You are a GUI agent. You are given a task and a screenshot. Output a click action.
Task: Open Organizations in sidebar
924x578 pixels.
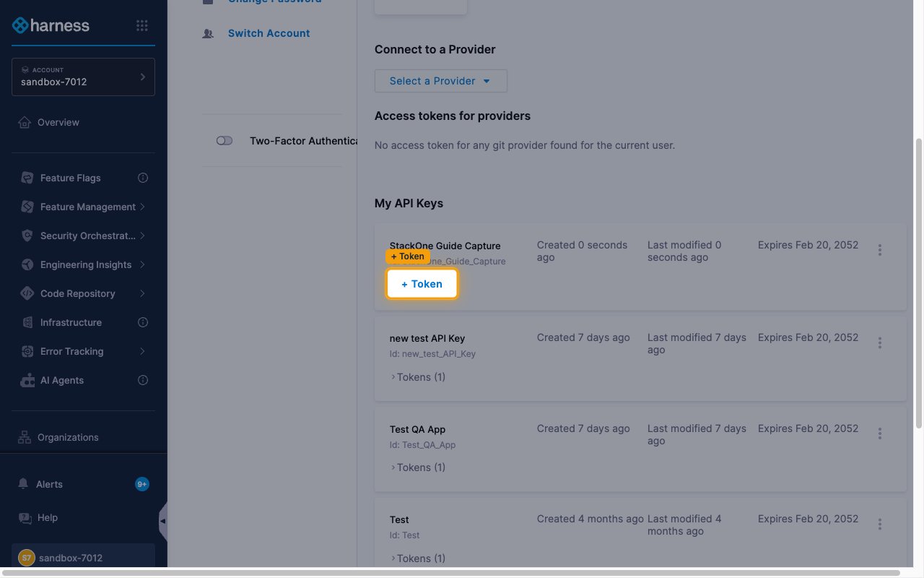coord(68,437)
